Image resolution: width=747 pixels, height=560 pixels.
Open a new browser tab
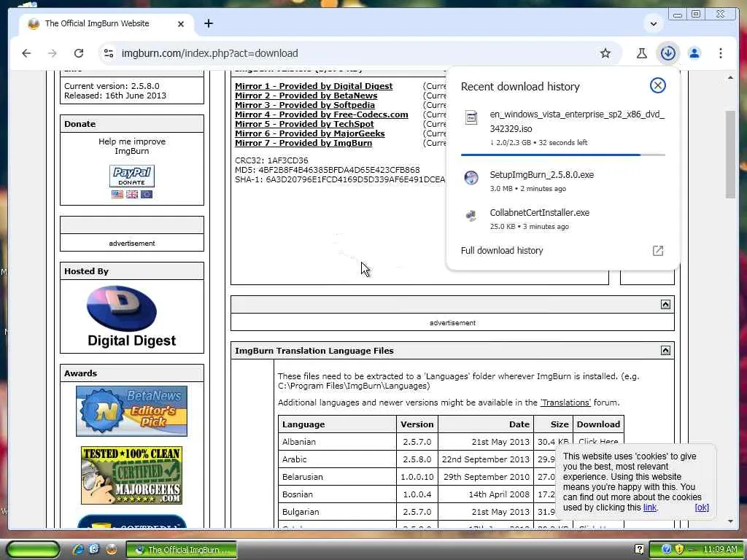(x=209, y=23)
